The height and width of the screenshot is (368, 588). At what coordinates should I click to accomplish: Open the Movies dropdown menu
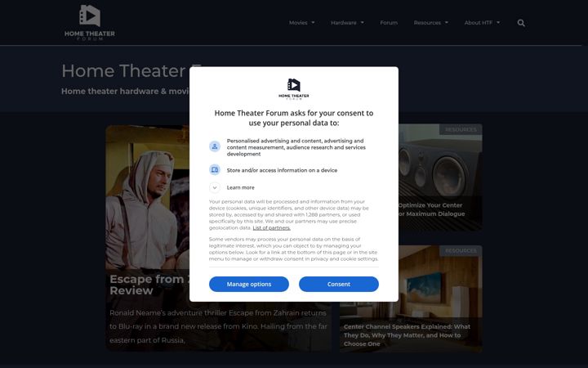(x=301, y=23)
